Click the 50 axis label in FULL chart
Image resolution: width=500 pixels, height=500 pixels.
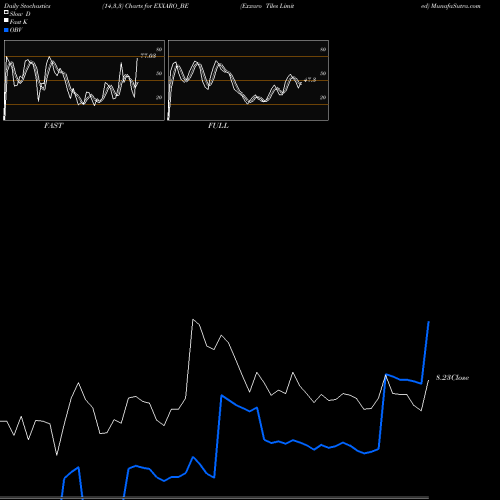pyautogui.click(x=323, y=73)
